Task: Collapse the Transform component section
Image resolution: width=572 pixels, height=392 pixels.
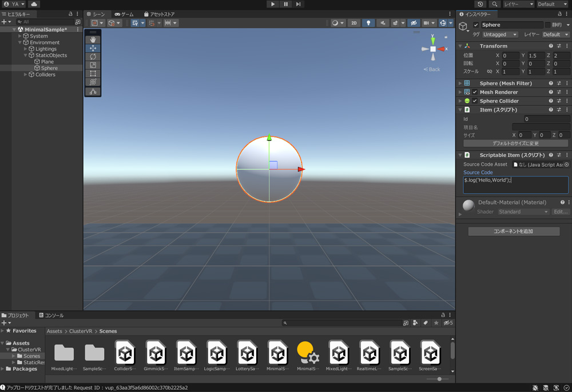Action: tap(460, 46)
